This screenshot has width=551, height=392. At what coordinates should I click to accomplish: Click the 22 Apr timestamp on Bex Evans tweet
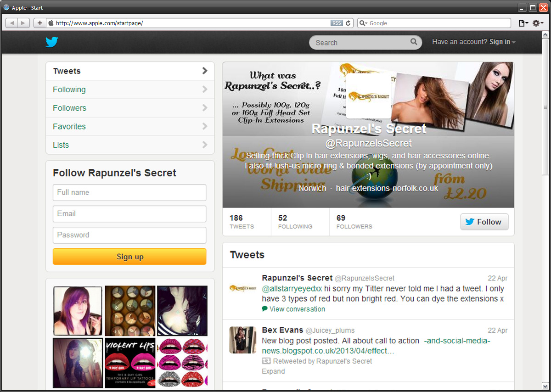point(497,330)
